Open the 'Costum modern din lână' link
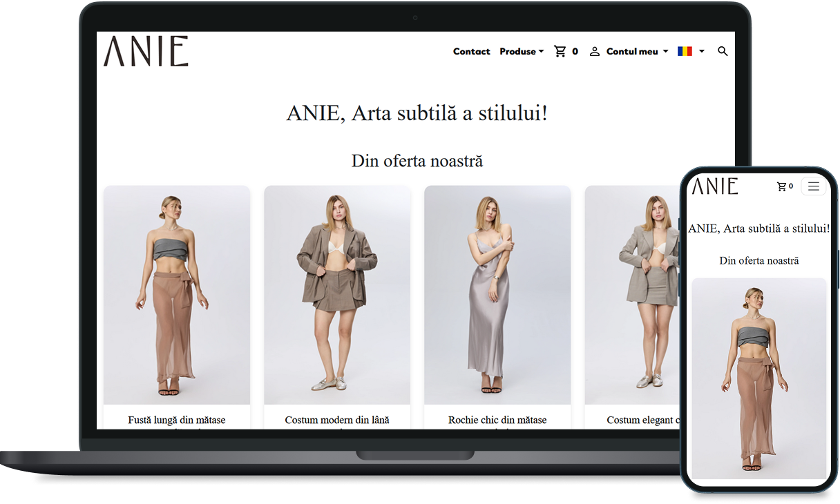Screen dimensions: 840x504 pyautogui.click(x=337, y=420)
